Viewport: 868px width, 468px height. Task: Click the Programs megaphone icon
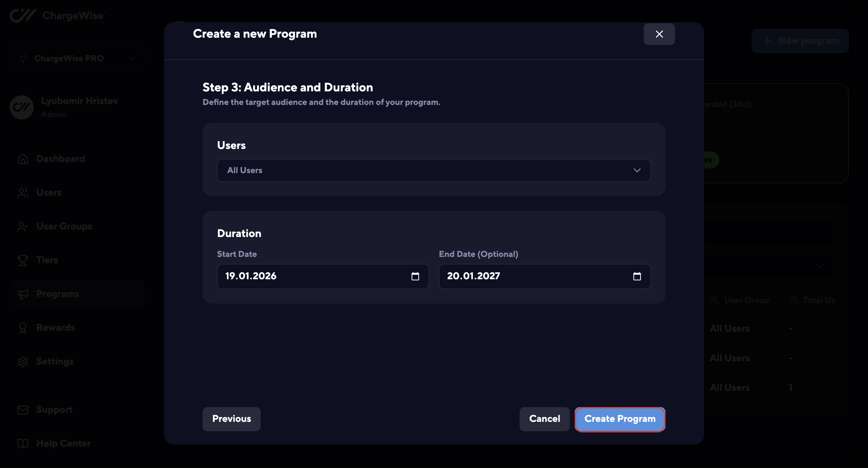pyautogui.click(x=23, y=294)
